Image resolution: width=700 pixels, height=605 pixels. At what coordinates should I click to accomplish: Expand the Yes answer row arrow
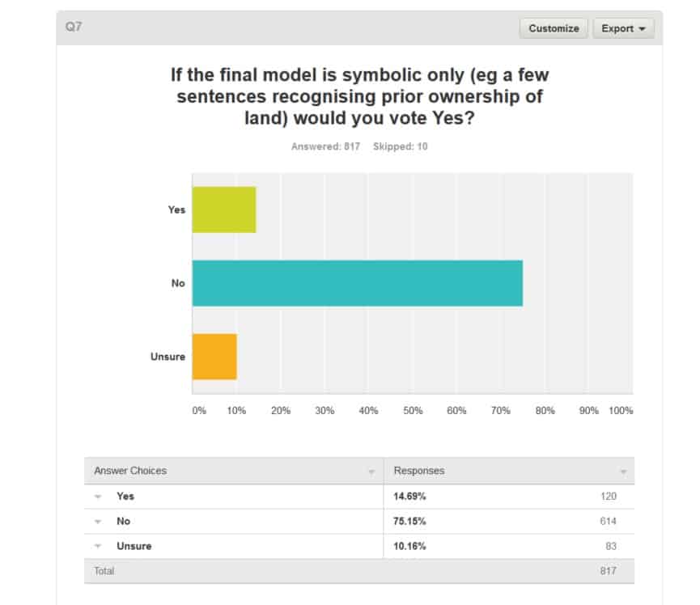[x=98, y=497]
